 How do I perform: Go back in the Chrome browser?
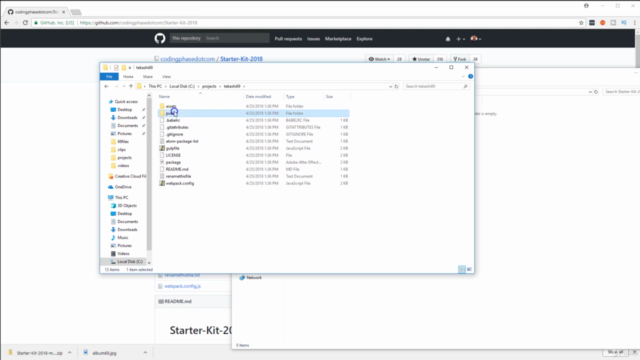coord(7,23)
